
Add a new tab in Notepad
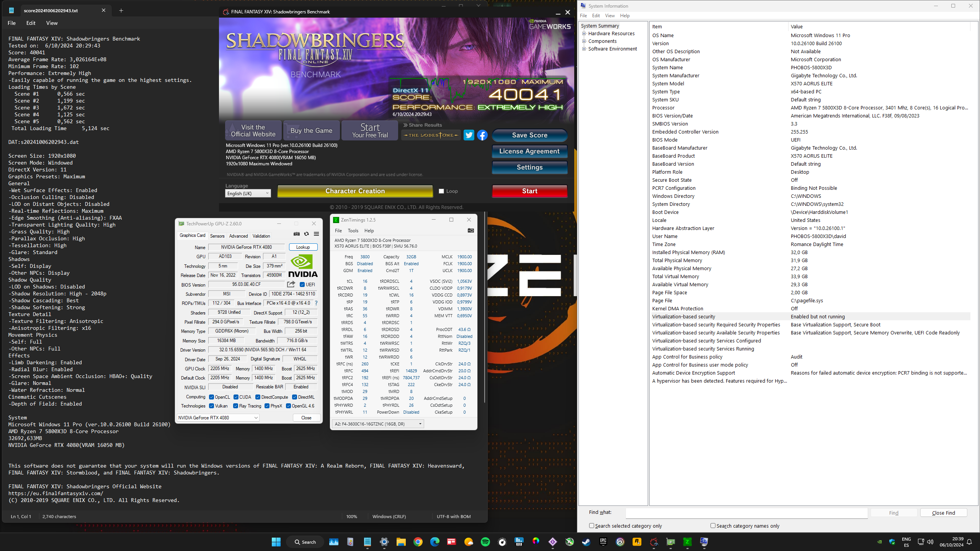(x=121, y=10)
